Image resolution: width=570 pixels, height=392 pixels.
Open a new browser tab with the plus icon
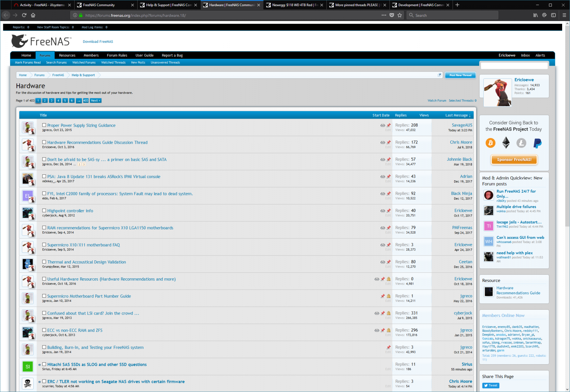[457, 5]
